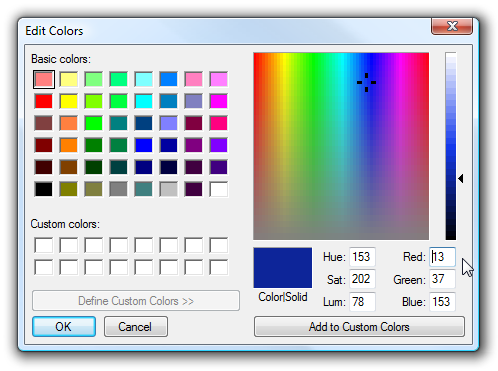Select the pure yellow basic color swatch

pyautogui.click(x=69, y=101)
